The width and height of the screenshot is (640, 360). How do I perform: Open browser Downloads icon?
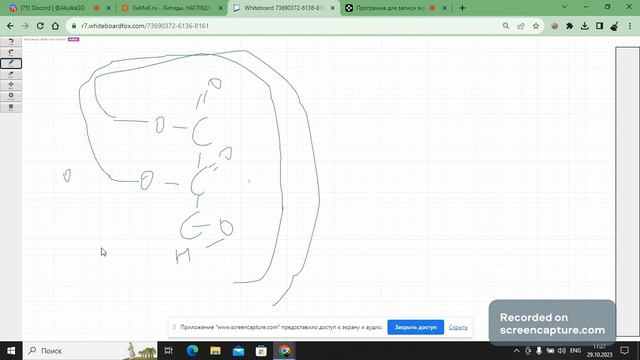(x=584, y=26)
